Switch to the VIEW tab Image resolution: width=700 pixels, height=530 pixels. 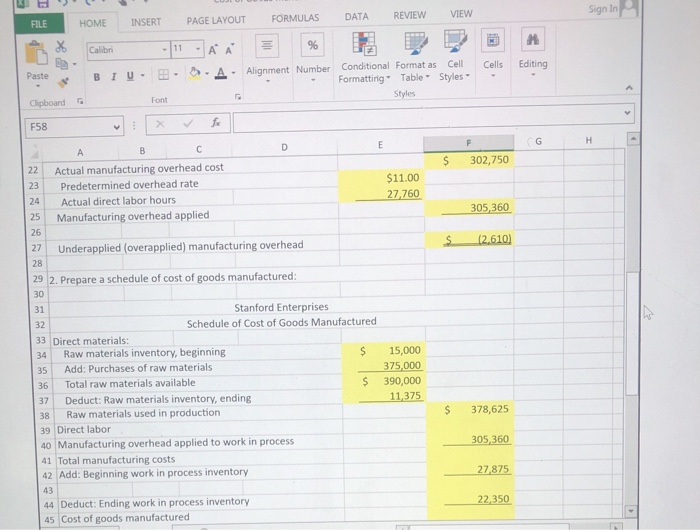point(461,14)
